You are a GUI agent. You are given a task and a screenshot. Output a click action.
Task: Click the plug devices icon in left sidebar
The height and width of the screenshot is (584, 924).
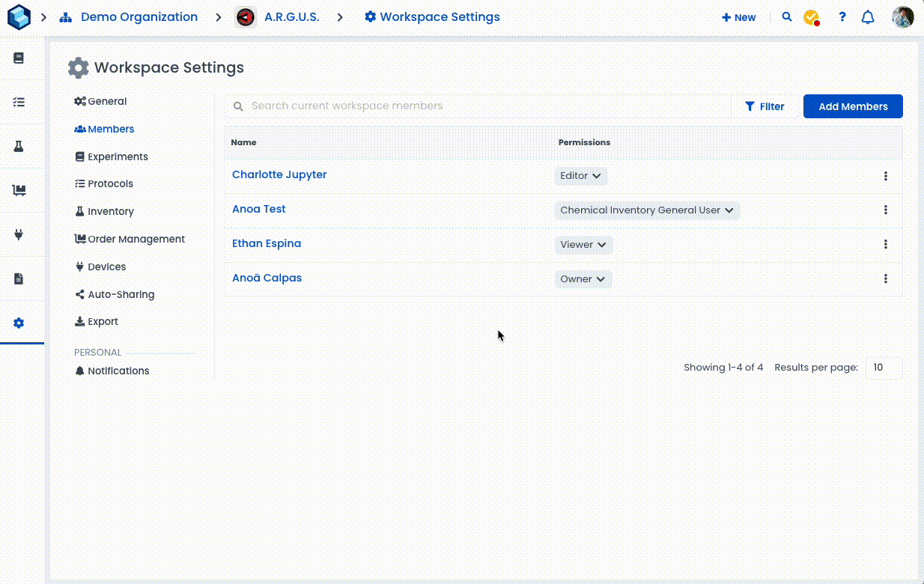tap(19, 234)
